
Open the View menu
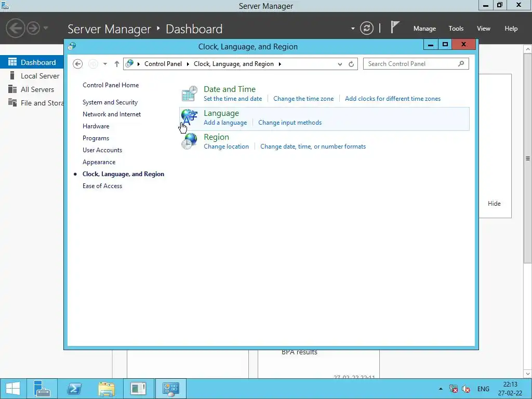484,29
